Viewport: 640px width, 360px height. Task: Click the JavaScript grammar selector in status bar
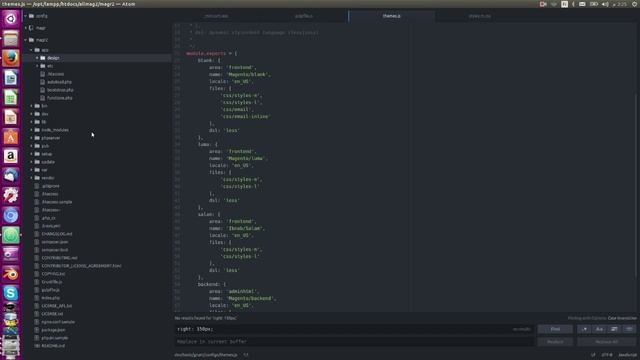pos(627,355)
